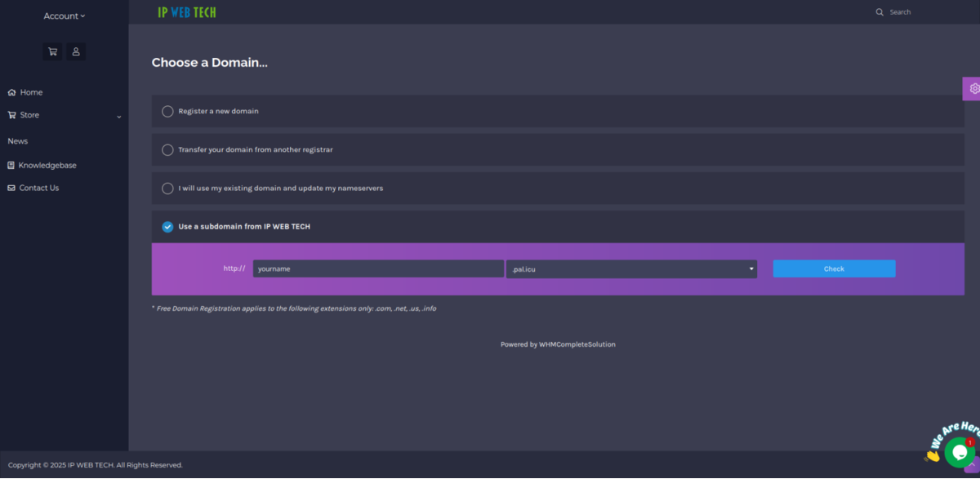Go to Home in sidebar
980x479 pixels.
point(31,93)
